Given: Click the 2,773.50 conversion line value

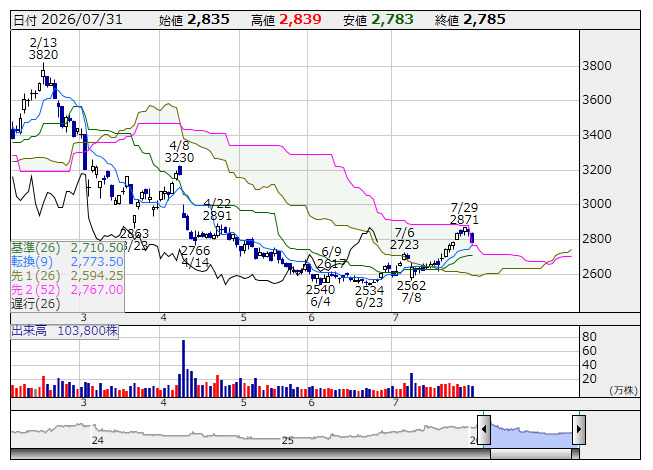Looking at the screenshot, I should (x=97, y=262).
